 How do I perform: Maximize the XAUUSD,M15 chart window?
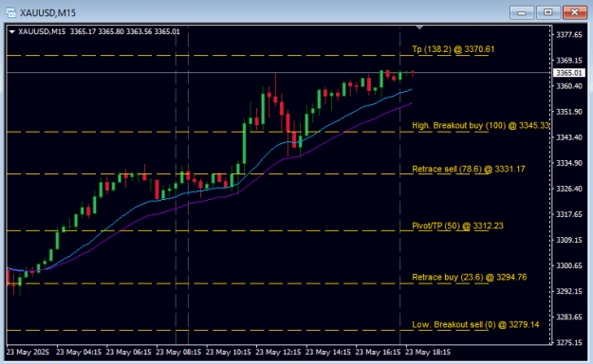[548, 12]
